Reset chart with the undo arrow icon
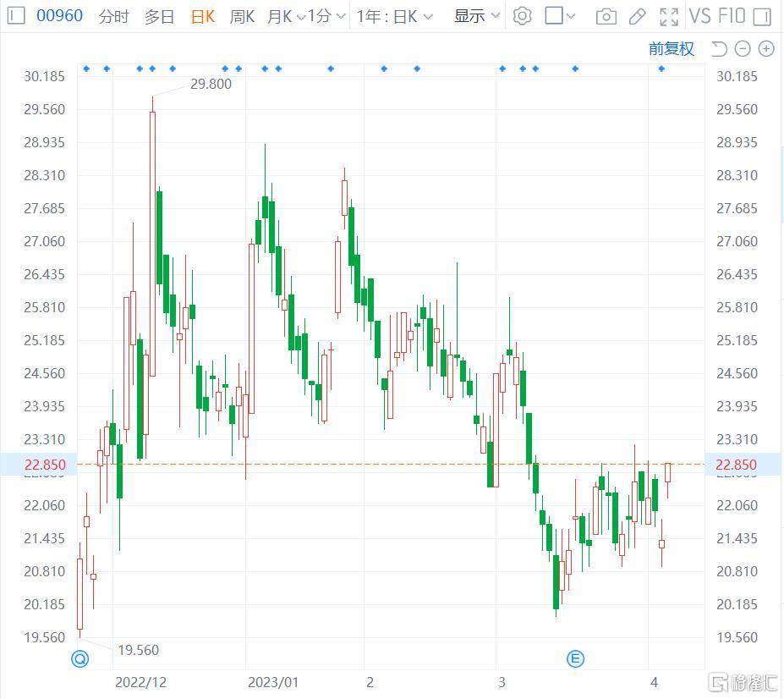 719,49
